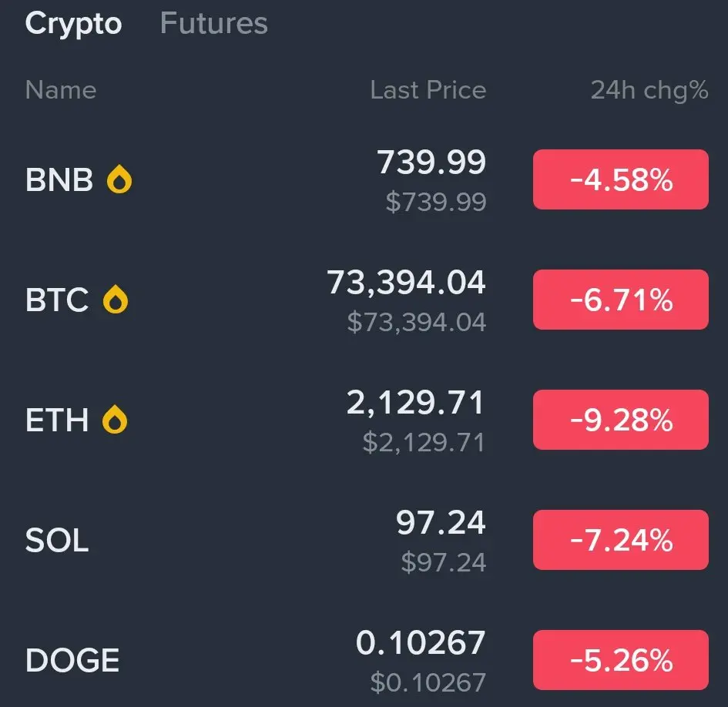Open the ETH coin name

(x=57, y=421)
